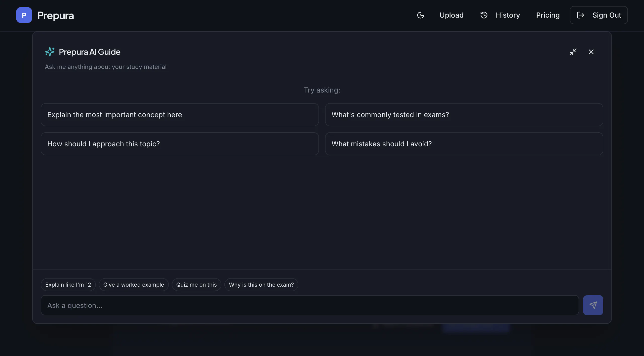Image resolution: width=644 pixels, height=356 pixels.
Task: Focus the 'Ask a question...' input field
Action: pos(310,305)
